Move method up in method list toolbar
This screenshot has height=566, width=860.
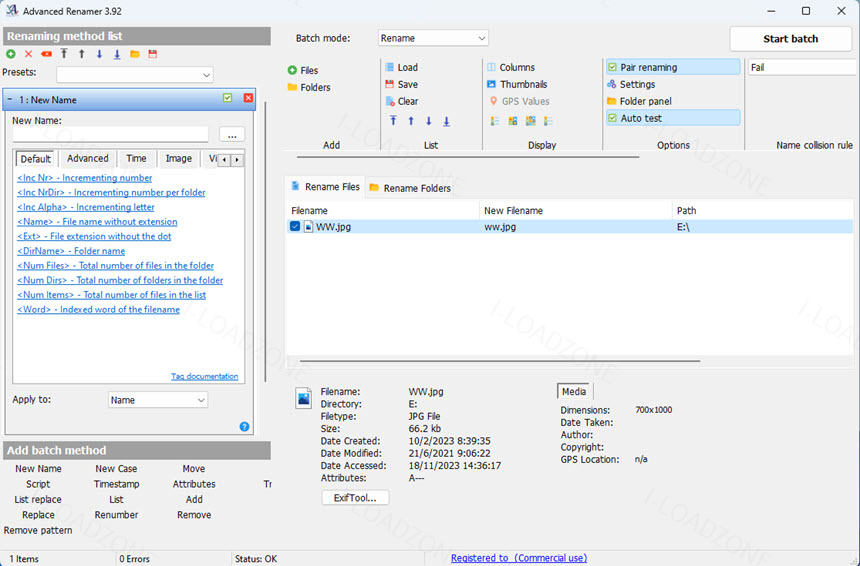(82, 54)
